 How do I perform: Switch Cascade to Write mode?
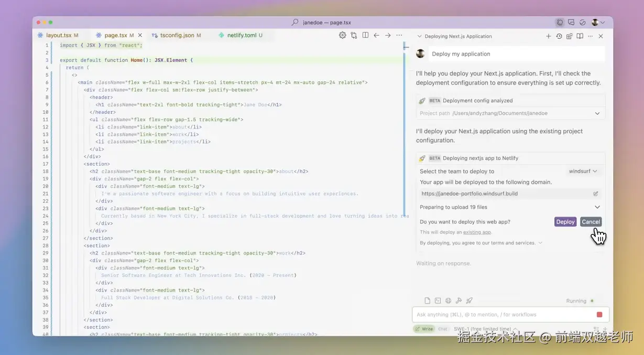(424, 329)
